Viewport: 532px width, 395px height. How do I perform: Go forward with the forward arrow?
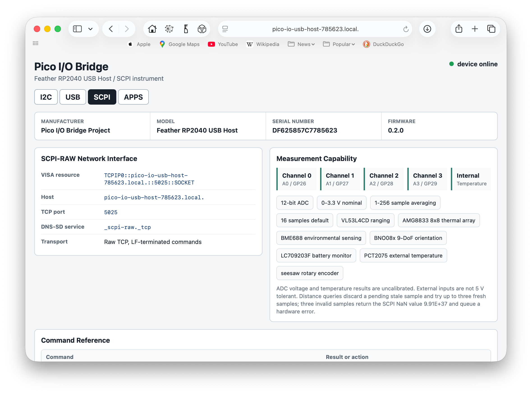click(x=127, y=29)
